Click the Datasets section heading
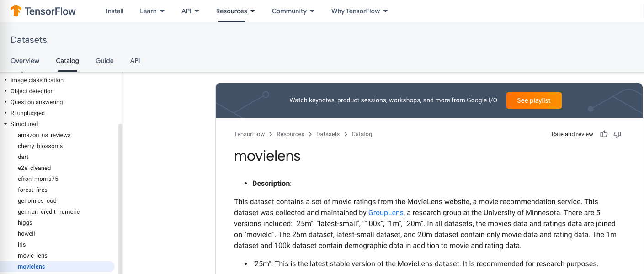 click(x=29, y=40)
